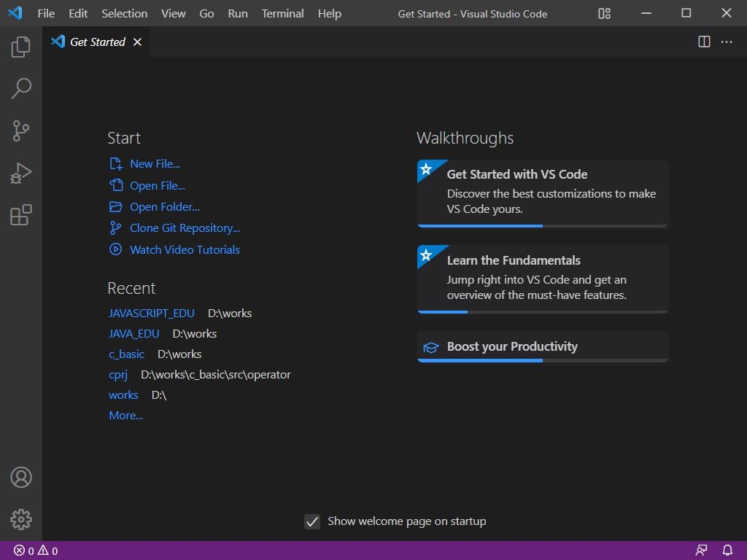Open the Explorer view in activity bar
Image resolution: width=747 pixels, height=560 pixels.
[21, 47]
